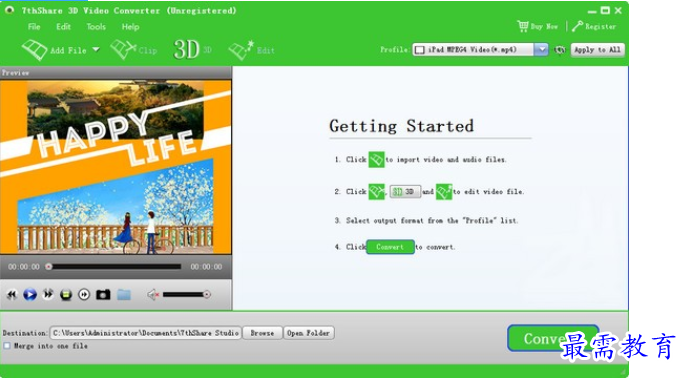Screen dimensions: 684x378
Task: Click the Register key link
Action: (x=594, y=26)
